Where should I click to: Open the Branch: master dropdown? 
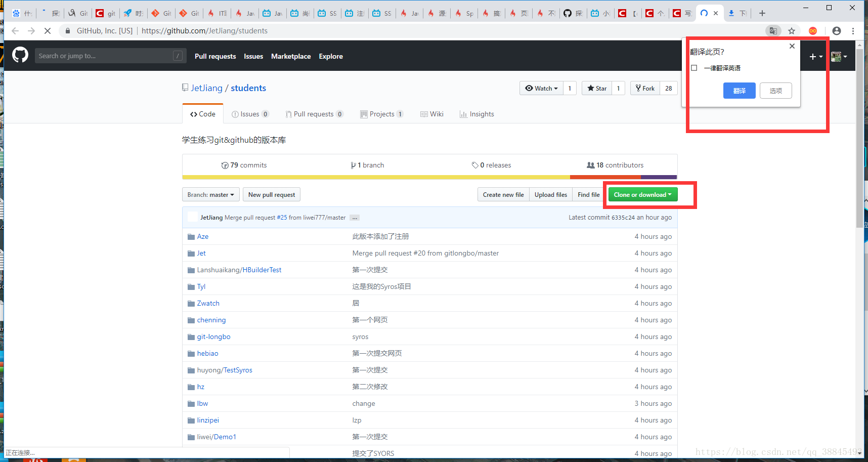tap(210, 195)
